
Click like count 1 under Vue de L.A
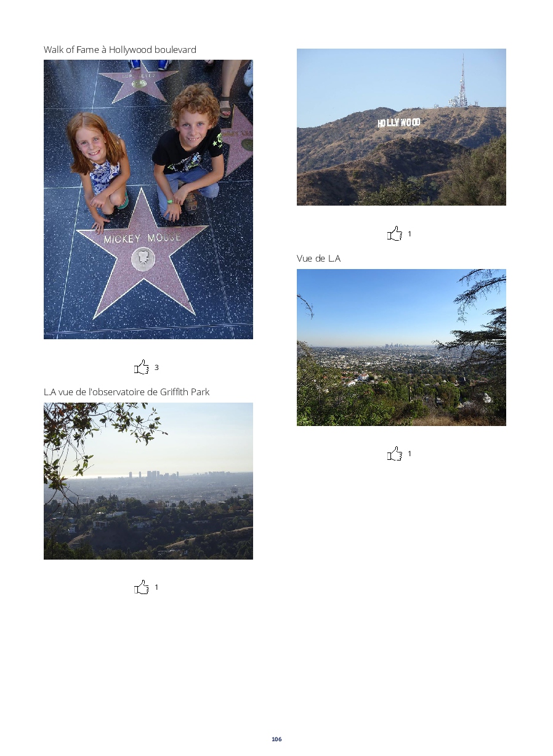click(410, 454)
